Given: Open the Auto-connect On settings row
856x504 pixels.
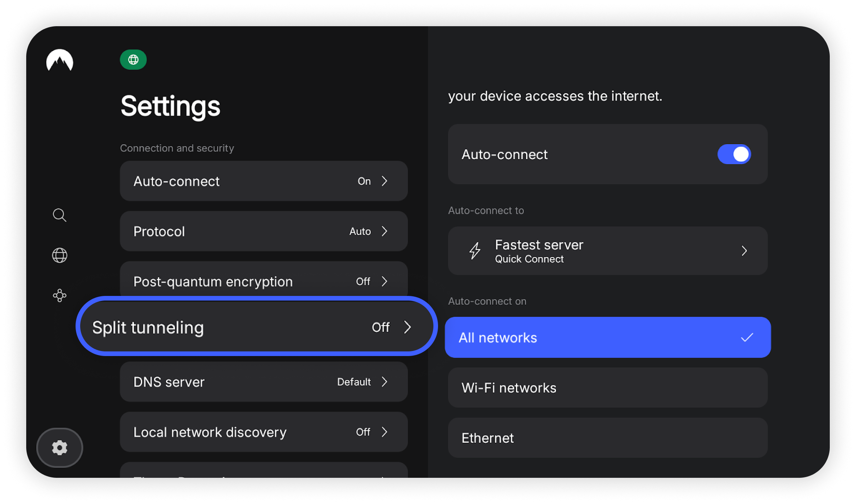Looking at the screenshot, I should (263, 181).
